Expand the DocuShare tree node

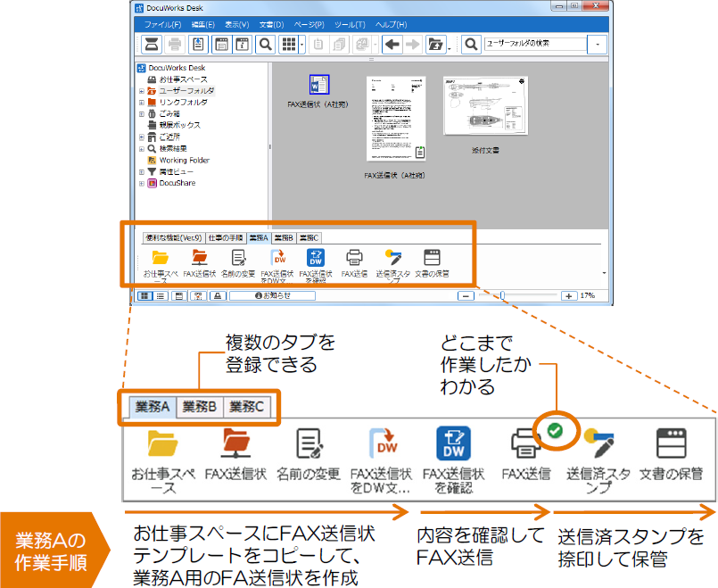point(142,183)
